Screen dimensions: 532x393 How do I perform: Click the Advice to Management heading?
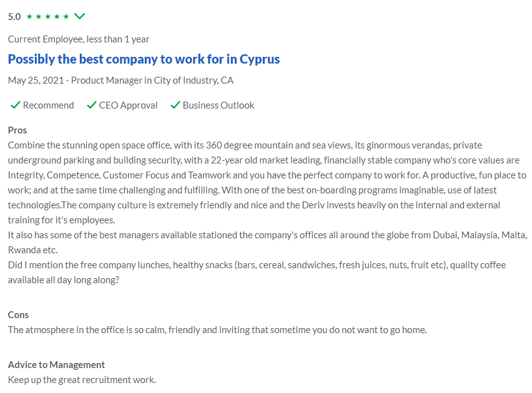click(56, 365)
